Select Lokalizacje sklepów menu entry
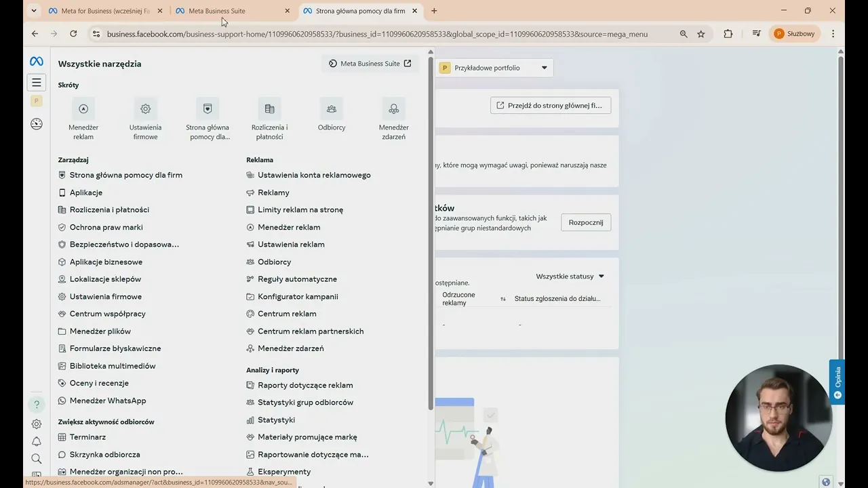 click(x=100, y=279)
